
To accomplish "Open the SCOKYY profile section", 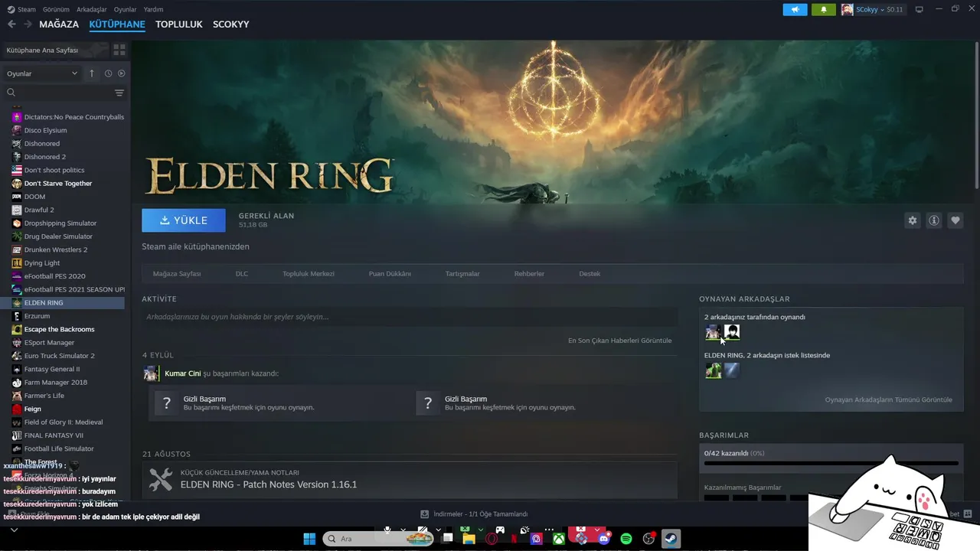I will click(231, 24).
